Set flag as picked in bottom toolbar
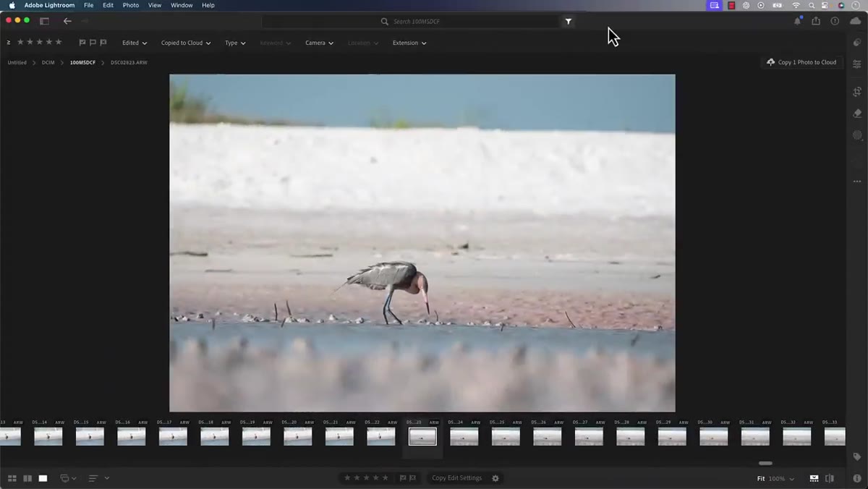Viewport: 868px width, 489px height. [x=403, y=477]
